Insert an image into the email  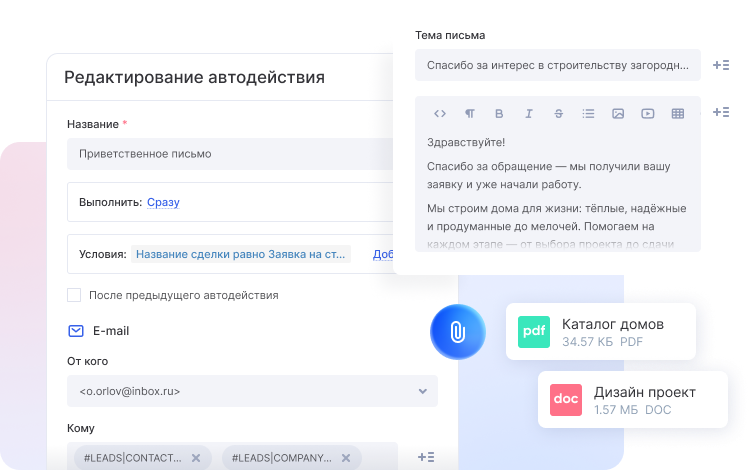tap(618, 114)
